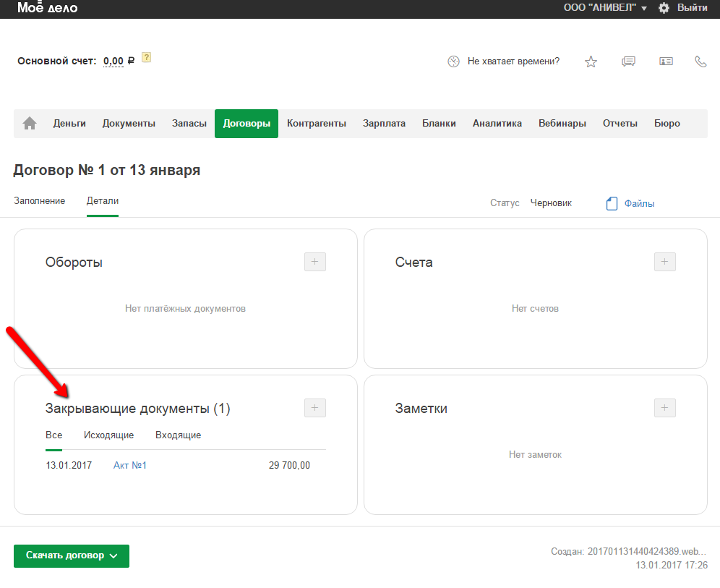Click the Выйти logout button
The image size is (720, 588).
coord(692,8)
